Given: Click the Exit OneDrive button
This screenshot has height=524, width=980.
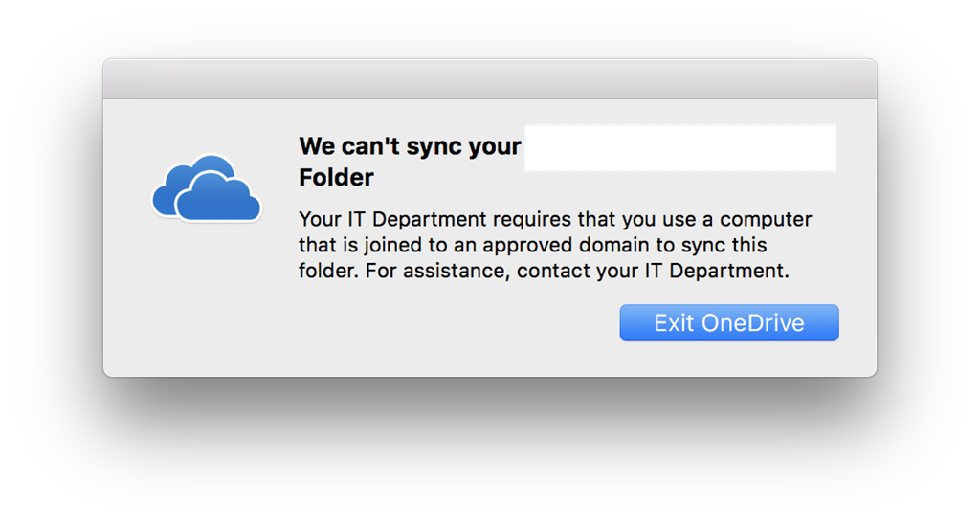Looking at the screenshot, I should [x=728, y=323].
